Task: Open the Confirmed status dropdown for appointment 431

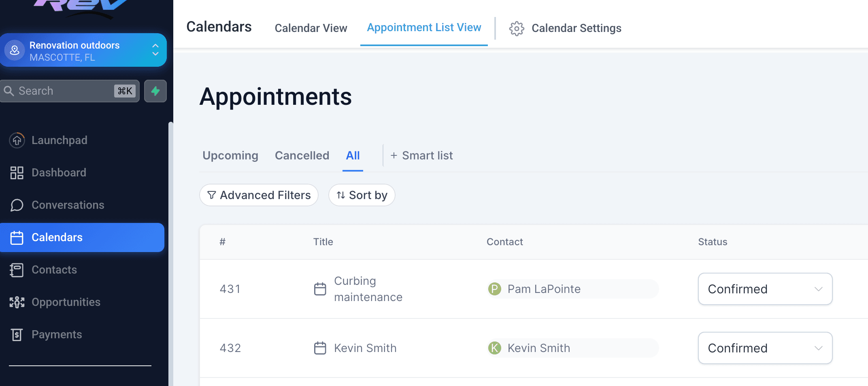Action: pyautogui.click(x=764, y=289)
